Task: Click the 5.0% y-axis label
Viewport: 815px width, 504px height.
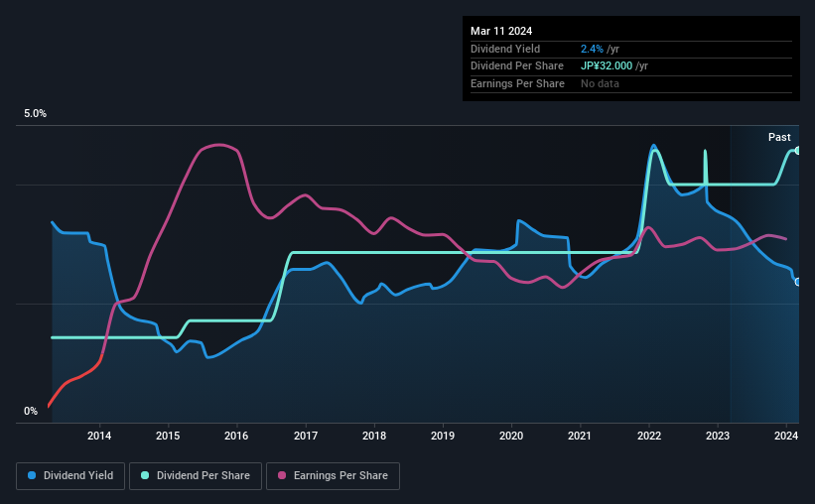Action: coord(36,114)
